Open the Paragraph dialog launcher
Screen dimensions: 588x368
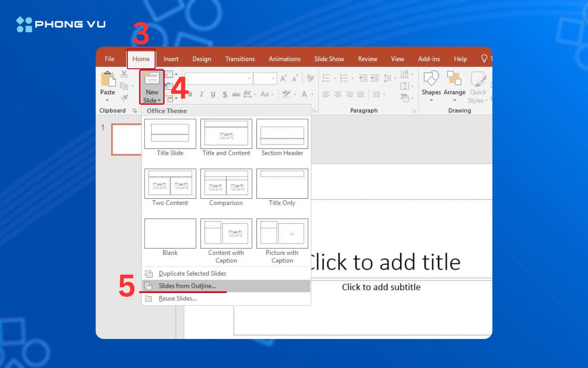(x=414, y=111)
